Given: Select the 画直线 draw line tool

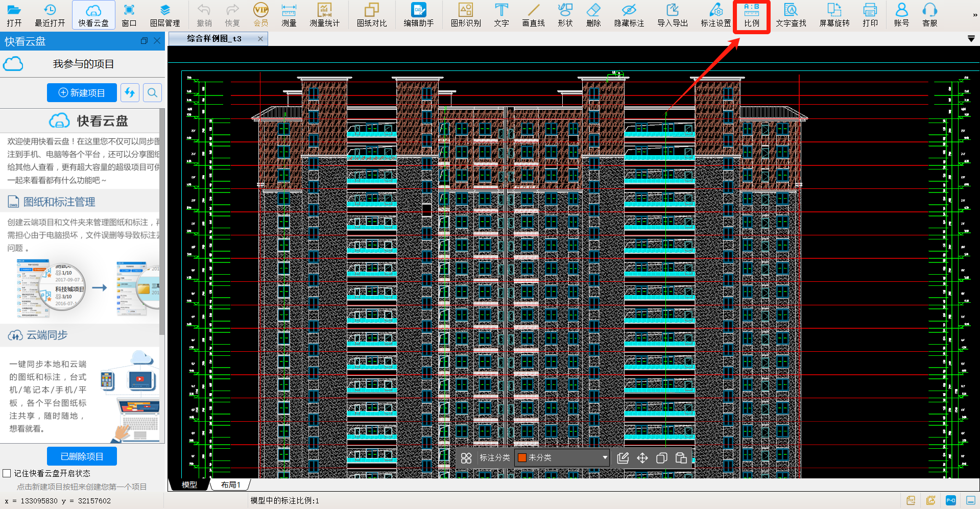Looking at the screenshot, I should click(533, 15).
